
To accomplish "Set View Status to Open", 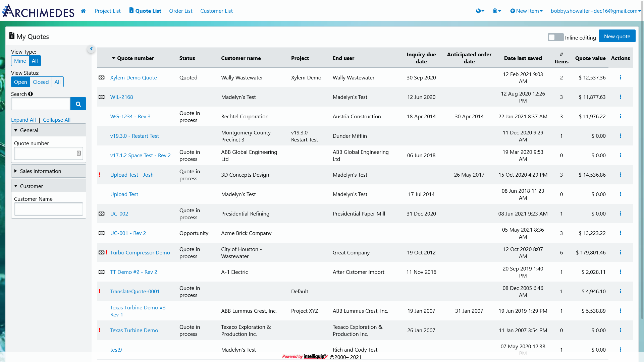I will [x=20, y=82].
